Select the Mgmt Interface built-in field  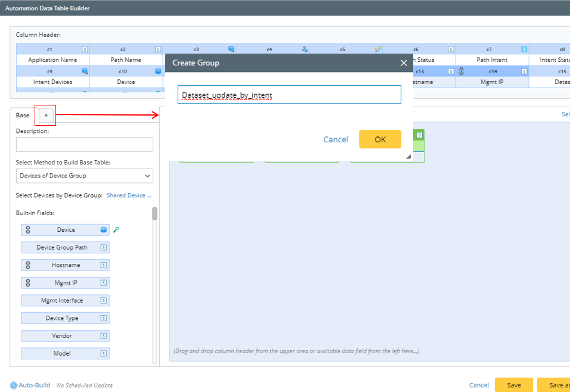[65, 300]
